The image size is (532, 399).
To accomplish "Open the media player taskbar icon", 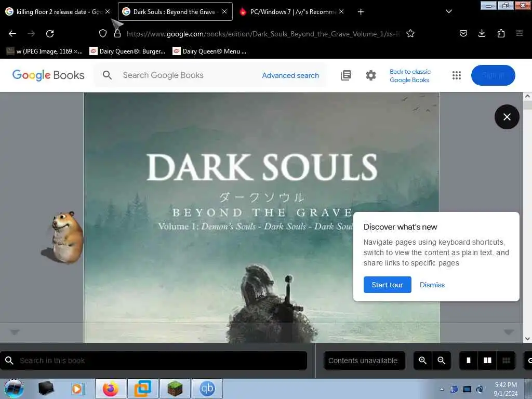I will click(x=77, y=389).
